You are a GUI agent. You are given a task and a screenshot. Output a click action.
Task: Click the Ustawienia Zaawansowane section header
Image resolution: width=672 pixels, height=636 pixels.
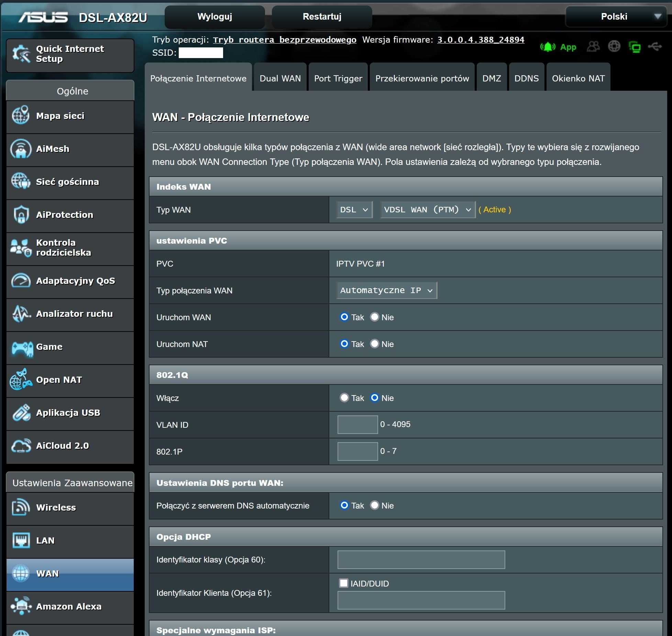tap(70, 482)
